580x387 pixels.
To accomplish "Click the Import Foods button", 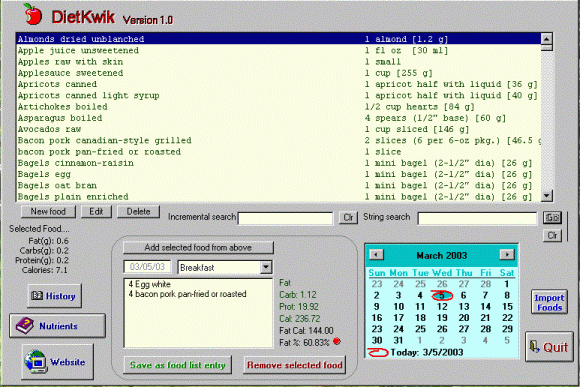I will (x=549, y=302).
